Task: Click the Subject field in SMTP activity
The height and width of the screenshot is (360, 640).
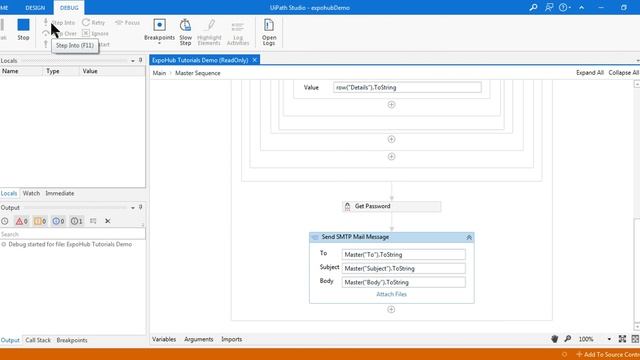Action: [403, 268]
